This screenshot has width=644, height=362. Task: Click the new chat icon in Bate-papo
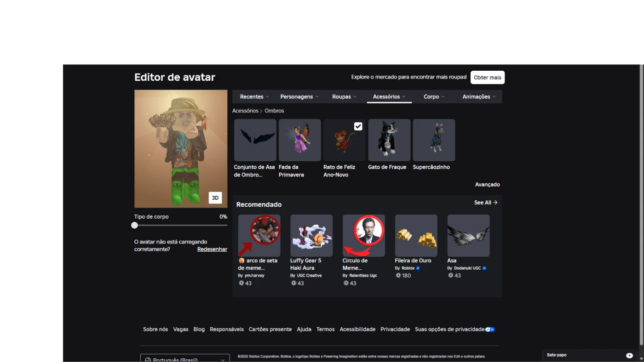pyautogui.click(x=629, y=356)
